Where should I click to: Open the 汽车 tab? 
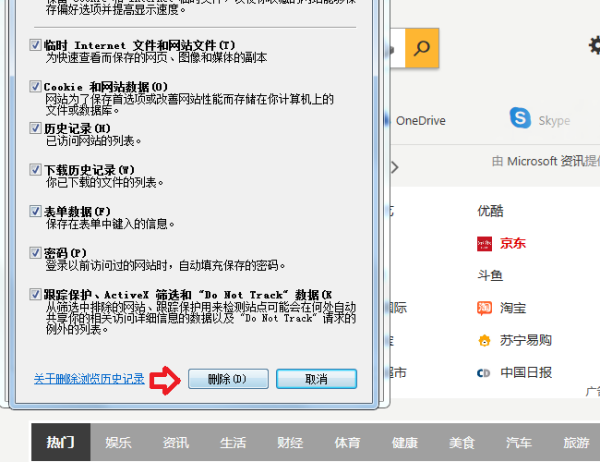(519, 442)
